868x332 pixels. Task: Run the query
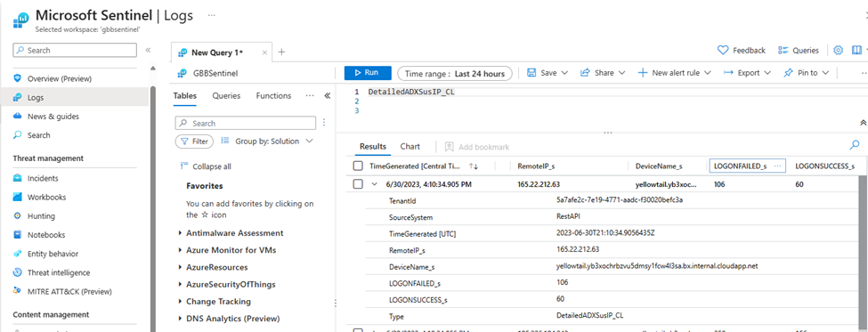[x=368, y=73]
